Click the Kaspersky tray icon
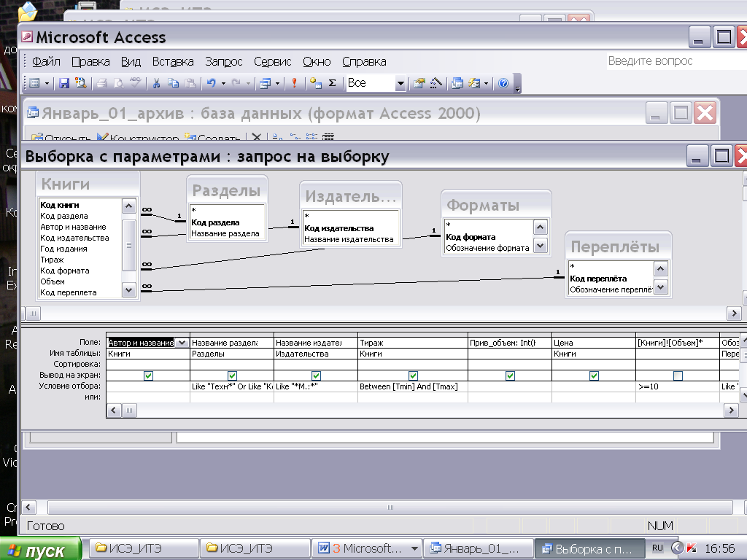This screenshot has height=560, width=747. coord(692,548)
